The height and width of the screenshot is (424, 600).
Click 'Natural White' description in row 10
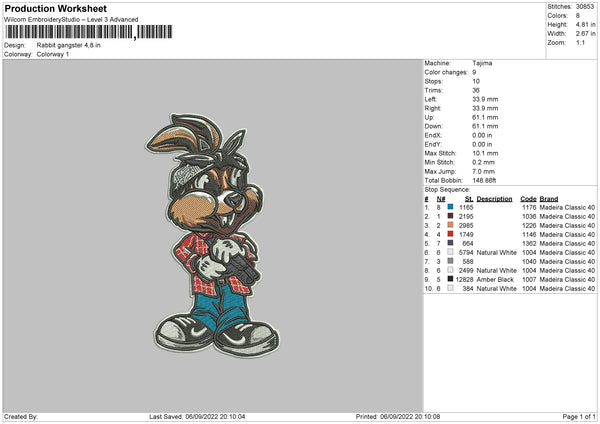(496, 289)
